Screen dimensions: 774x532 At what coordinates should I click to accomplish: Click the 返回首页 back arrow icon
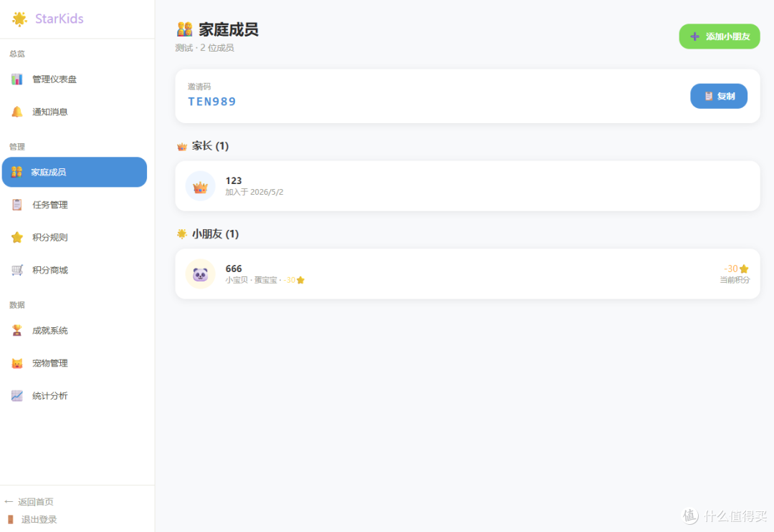coord(9,502)
